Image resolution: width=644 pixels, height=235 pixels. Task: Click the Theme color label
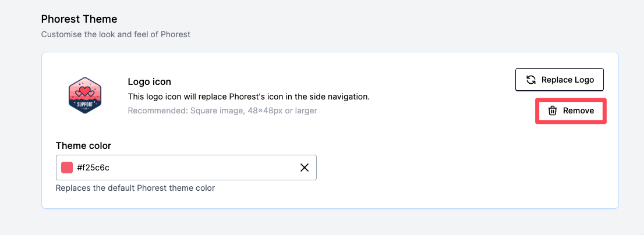point(83,145)
